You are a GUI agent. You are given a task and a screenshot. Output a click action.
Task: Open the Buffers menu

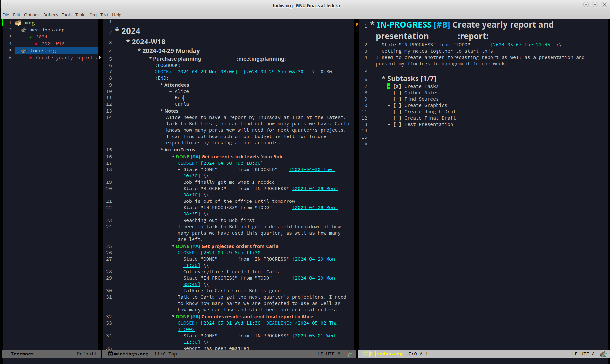tap(51, 15)
